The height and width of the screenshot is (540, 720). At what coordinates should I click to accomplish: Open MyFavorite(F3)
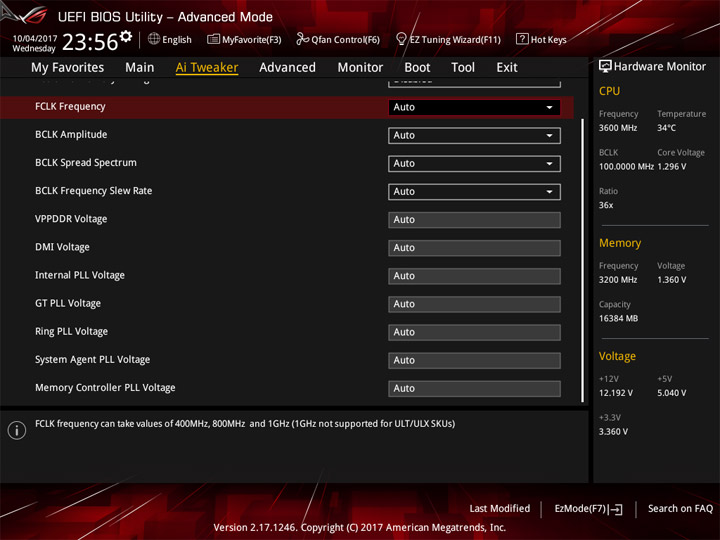pyautogui.click(x=244, y=39)
